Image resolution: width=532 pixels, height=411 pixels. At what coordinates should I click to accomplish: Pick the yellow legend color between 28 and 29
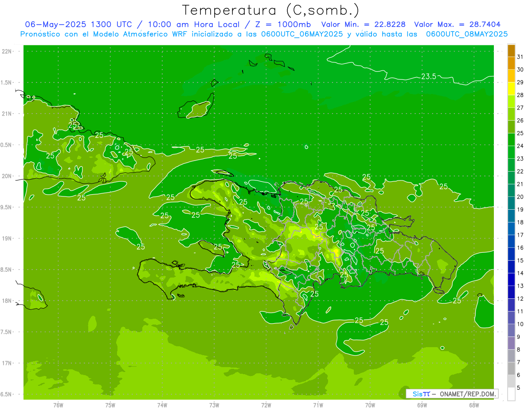(511, 89)
